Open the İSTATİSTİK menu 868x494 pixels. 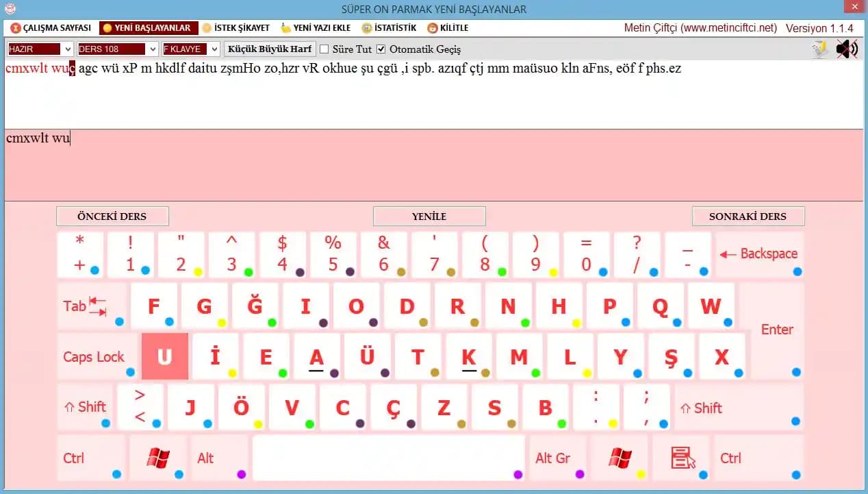pyautogui.click(x=389, y=28)
